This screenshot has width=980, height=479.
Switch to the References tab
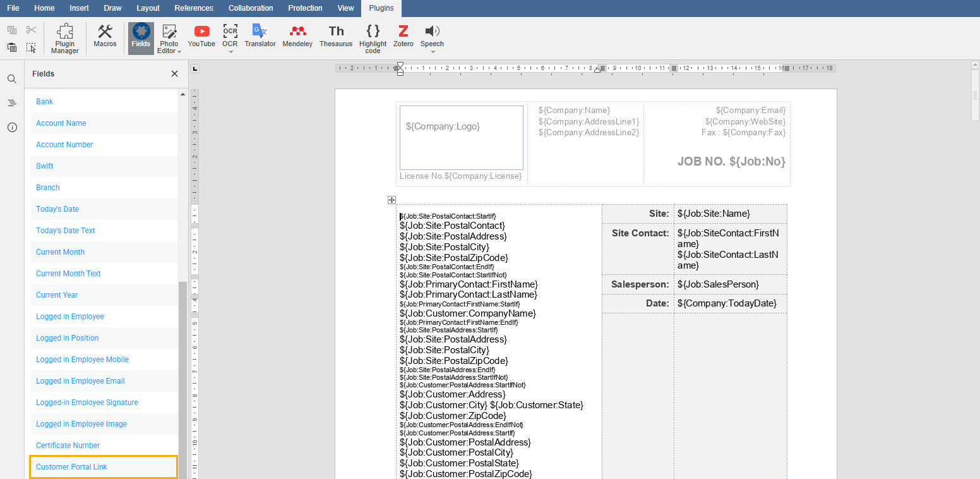[x=194, y=8]
